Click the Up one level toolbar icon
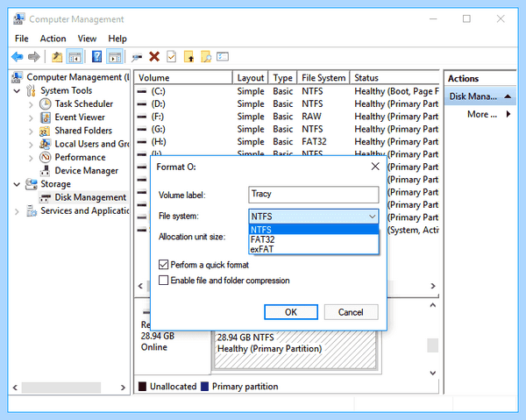The image size is (526, 420). click(x=57, y=57)
